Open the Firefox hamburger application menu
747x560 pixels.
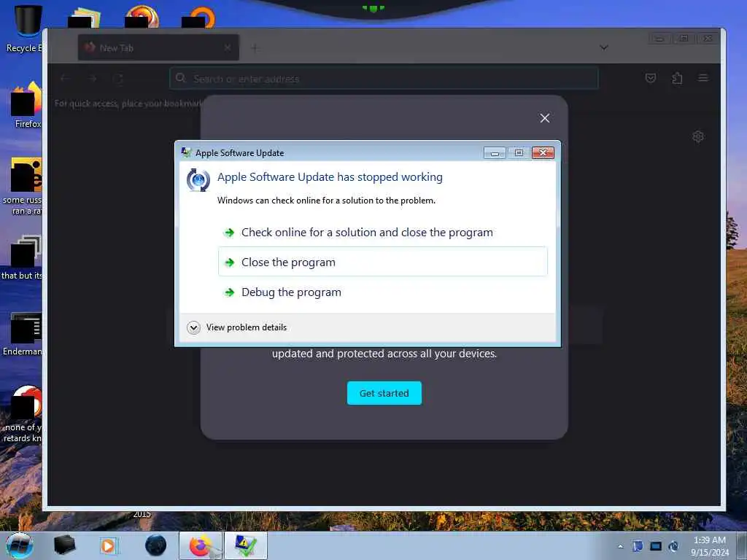[703, 77]
